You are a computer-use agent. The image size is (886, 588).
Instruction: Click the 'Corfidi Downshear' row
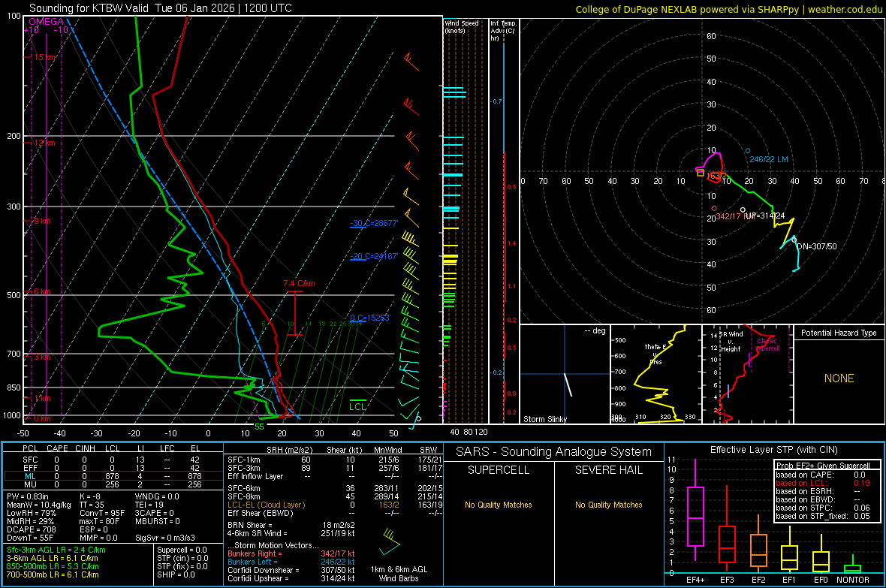[291, 570]
